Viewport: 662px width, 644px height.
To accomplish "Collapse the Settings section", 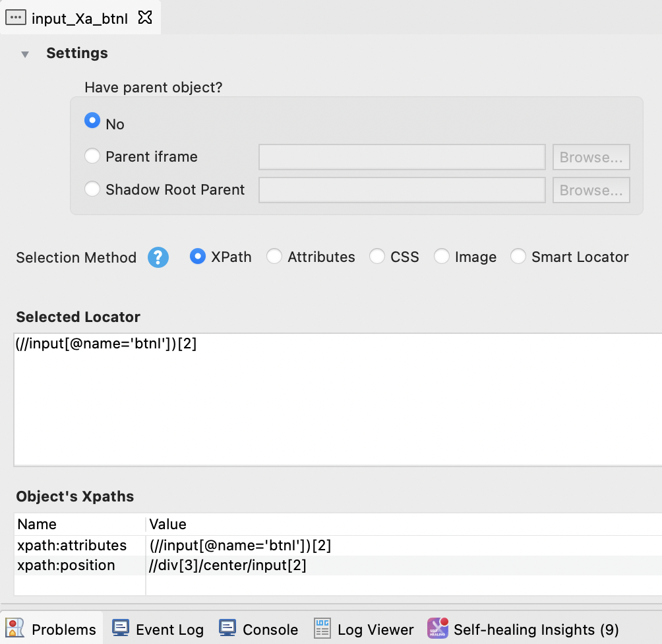I will [24, 53].
